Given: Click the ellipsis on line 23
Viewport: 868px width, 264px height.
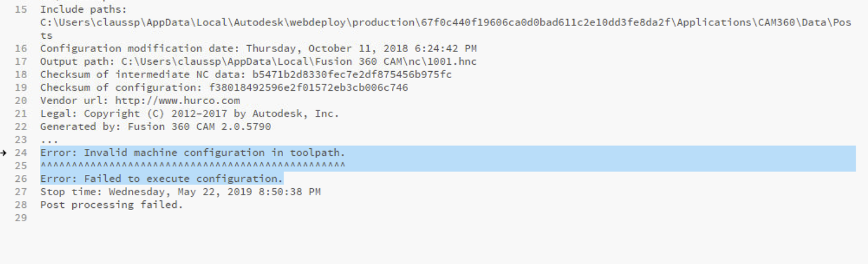Looking at the screenshot, I should point(50,140).
